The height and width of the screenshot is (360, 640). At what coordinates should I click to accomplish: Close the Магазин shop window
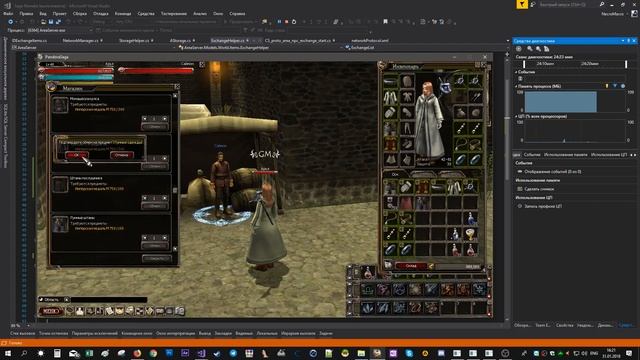click(177, 87)
